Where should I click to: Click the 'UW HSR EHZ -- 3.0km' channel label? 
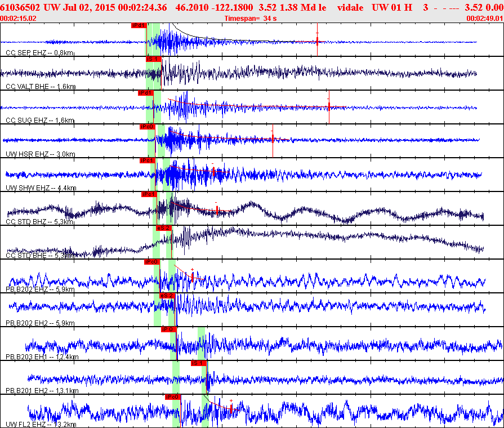[41, 154]
